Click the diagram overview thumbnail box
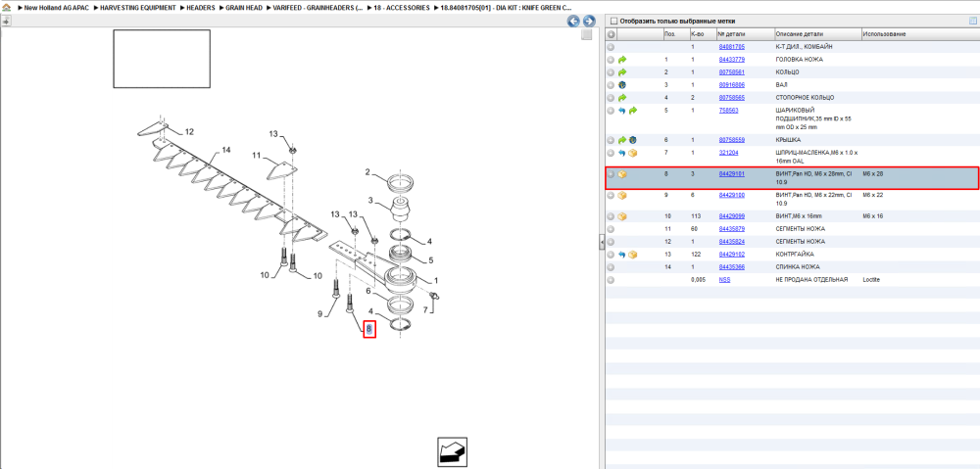This screenshot has height=469, width=980. coord(162,58)
